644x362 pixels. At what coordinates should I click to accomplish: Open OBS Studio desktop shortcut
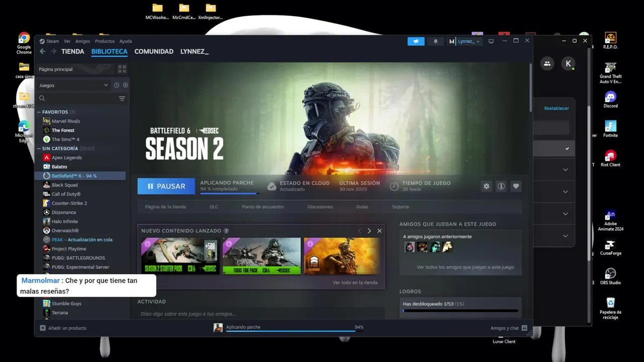pos(610,276)
